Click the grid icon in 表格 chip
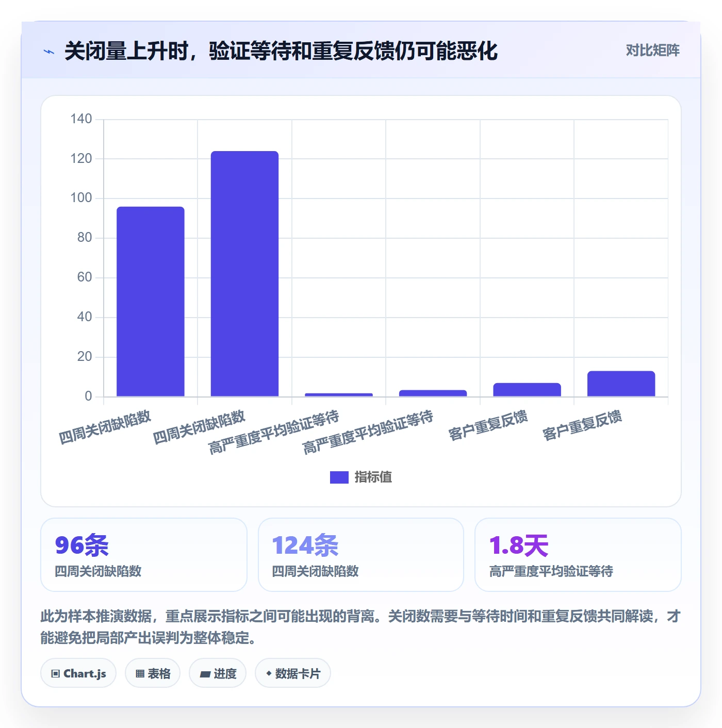722x728 pixels. click(x=140, y=674)
